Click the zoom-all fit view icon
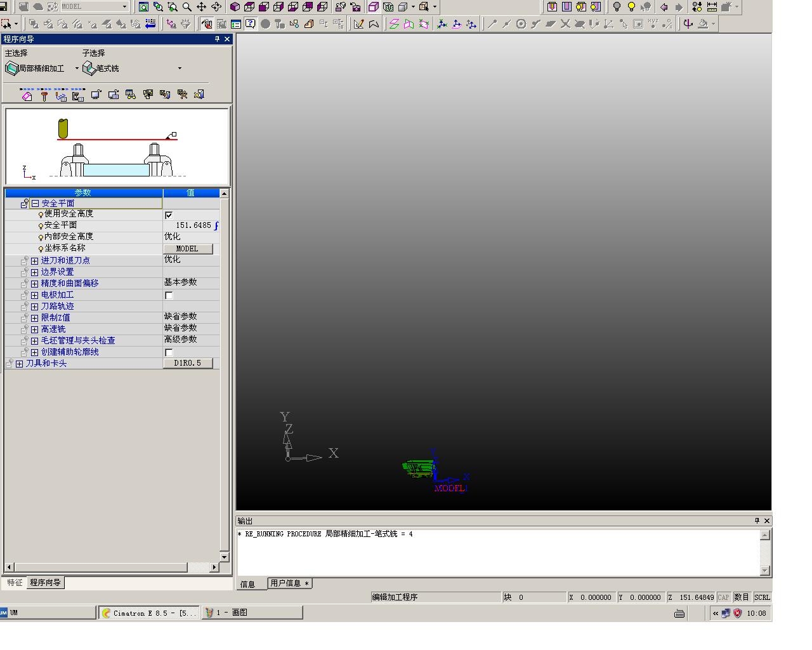 (x=144, y=7)
